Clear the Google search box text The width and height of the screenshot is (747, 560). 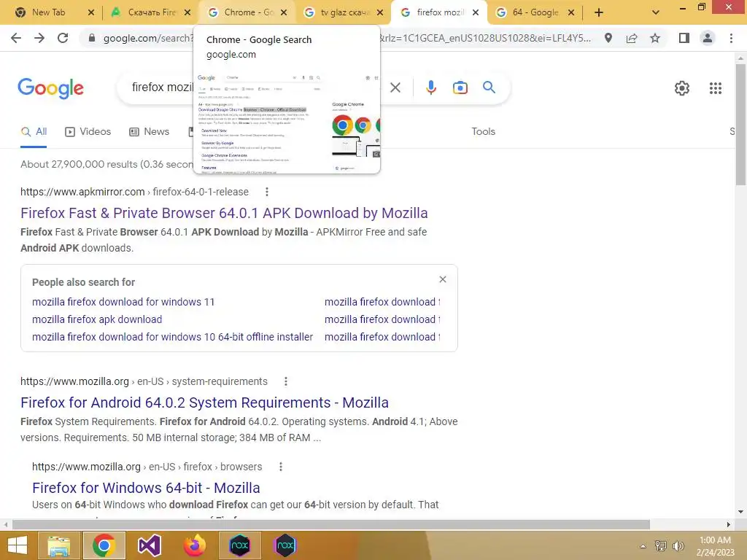[x=395, y=87]
